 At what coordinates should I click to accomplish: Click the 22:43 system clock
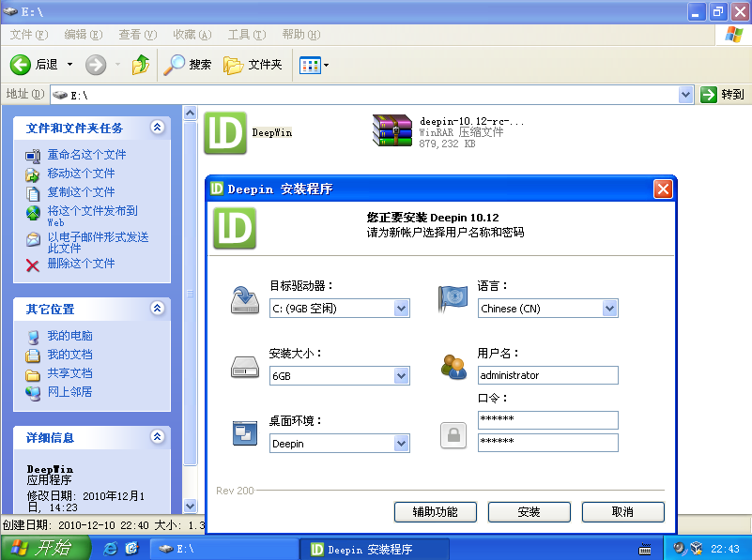click(725, 549)
